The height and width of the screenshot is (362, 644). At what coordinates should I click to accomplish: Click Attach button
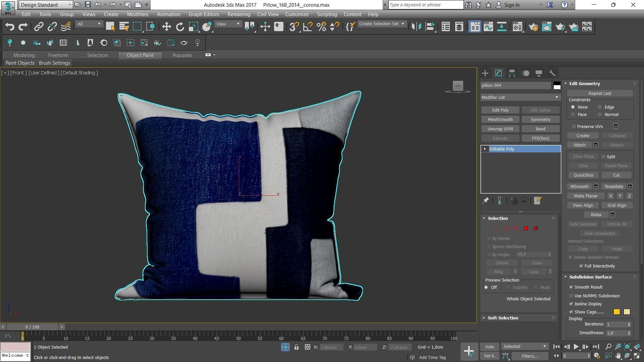(580, 145)
